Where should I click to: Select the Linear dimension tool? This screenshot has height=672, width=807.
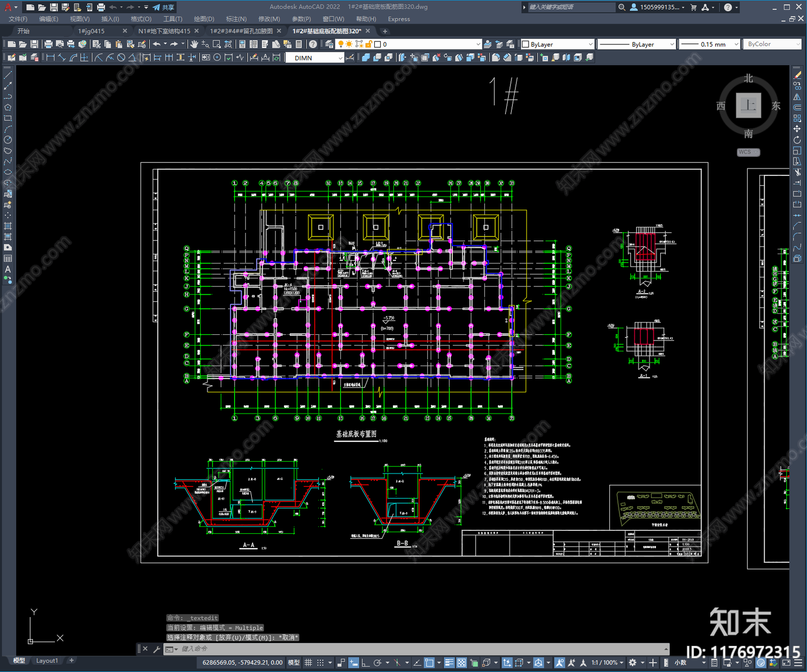(50, 58)
